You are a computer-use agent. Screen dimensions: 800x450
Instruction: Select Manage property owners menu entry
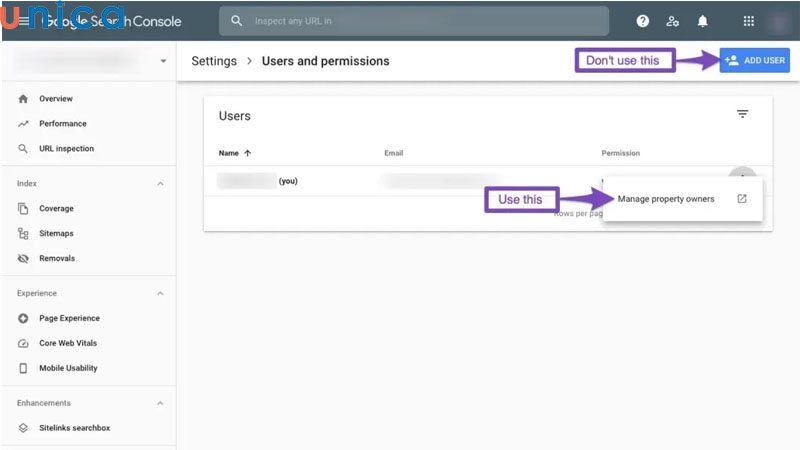[666, 199]
